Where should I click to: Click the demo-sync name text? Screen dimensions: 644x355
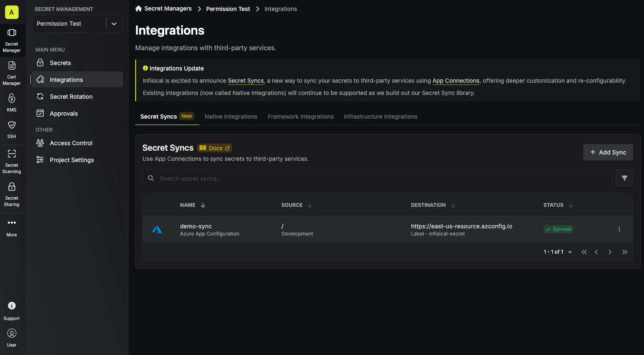click(x=196, y=226)
